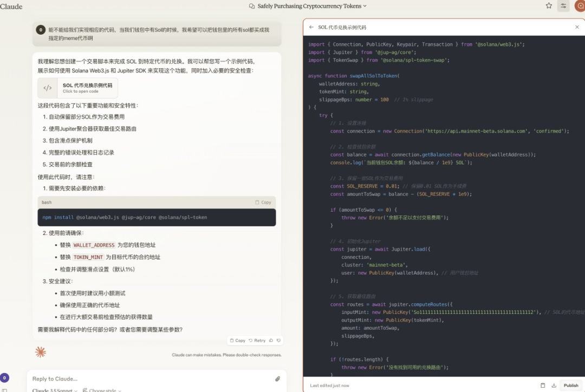The image size is (585, 392).
Task: Give thumbs down to the response
Action: 279,341
